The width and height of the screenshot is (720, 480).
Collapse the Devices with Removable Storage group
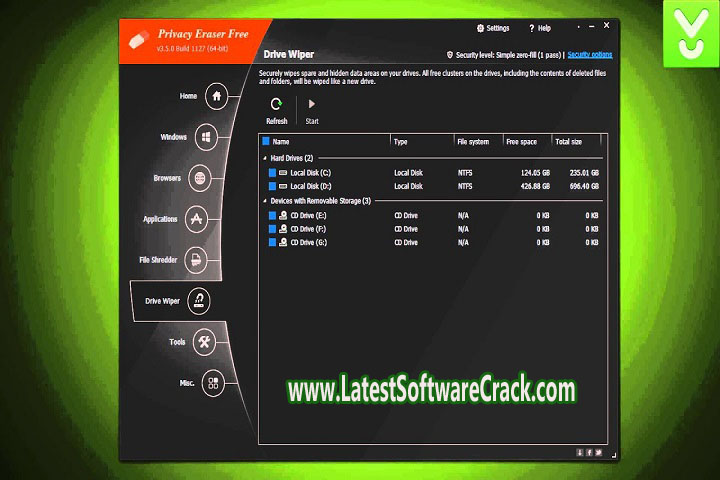[x=266, y=201]
